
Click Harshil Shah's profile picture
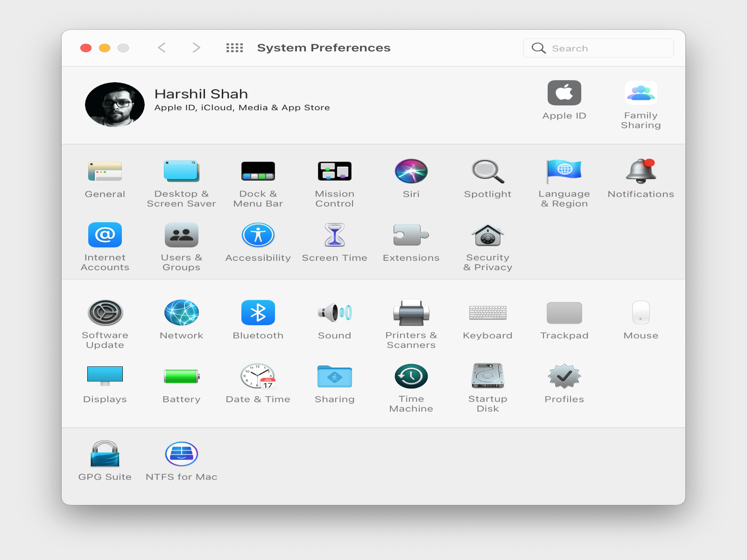click(x=115, y=105)
